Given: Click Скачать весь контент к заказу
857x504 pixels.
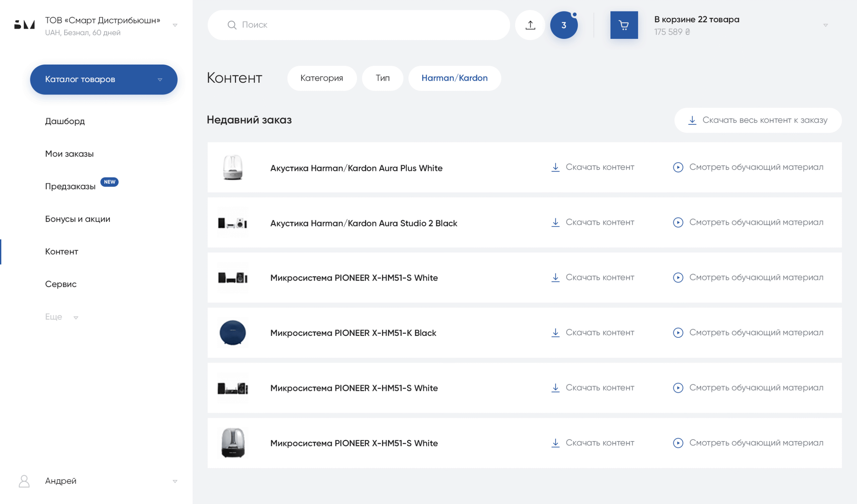Looking at the screenshot, I should (x=758, y=120).
